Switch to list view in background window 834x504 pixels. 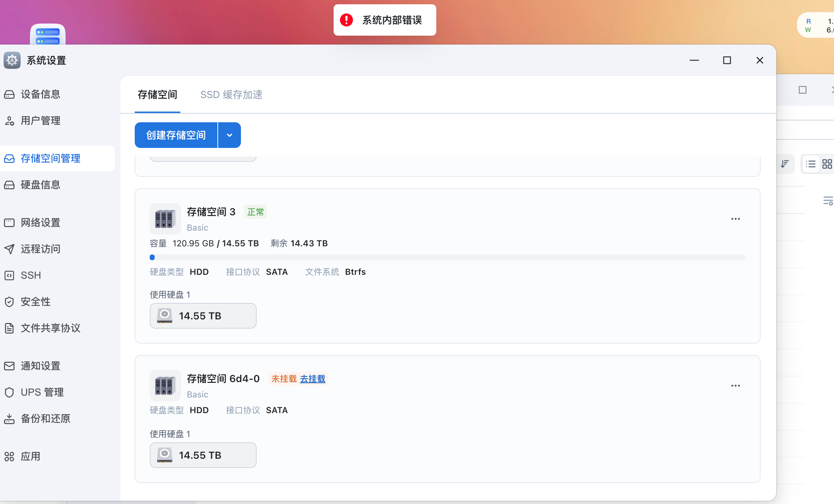pyautogui.click(x=811, y=164)
